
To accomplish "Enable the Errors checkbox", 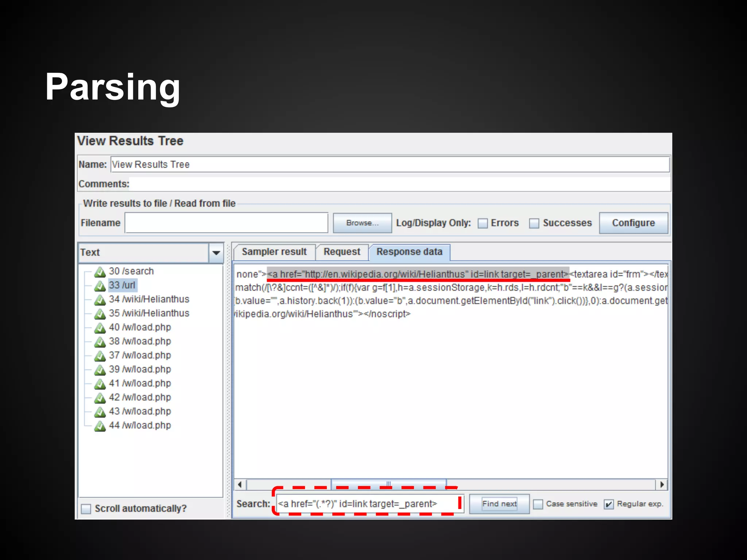I will tap(483, 223).
